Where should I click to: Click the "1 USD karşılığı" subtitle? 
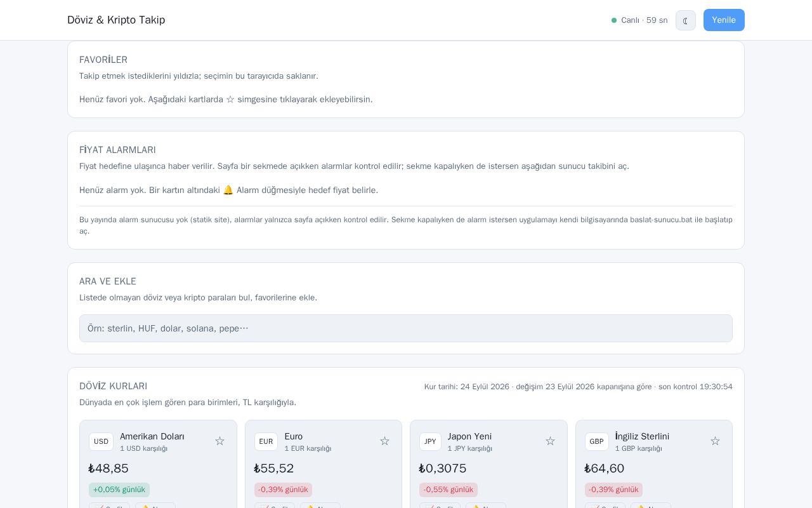144,449
